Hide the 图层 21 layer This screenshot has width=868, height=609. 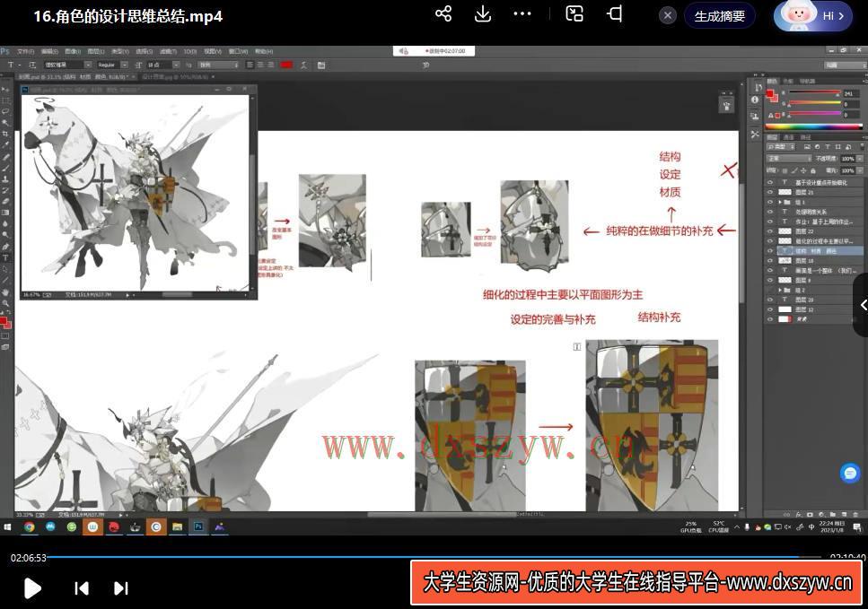pyautogui.click(x=770, y=192)
